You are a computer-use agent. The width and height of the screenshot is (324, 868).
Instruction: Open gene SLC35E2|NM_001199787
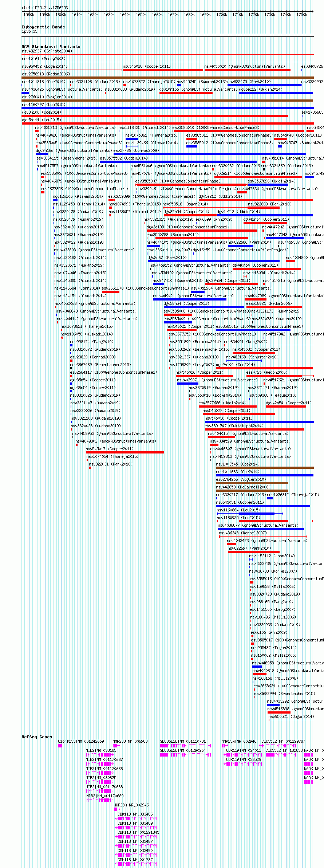[x=283, y=741]
